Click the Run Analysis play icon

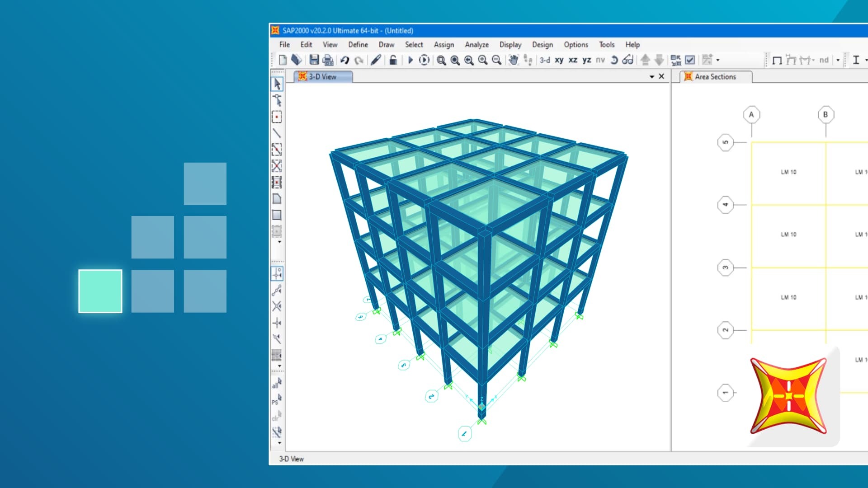[x=410, y=60]
